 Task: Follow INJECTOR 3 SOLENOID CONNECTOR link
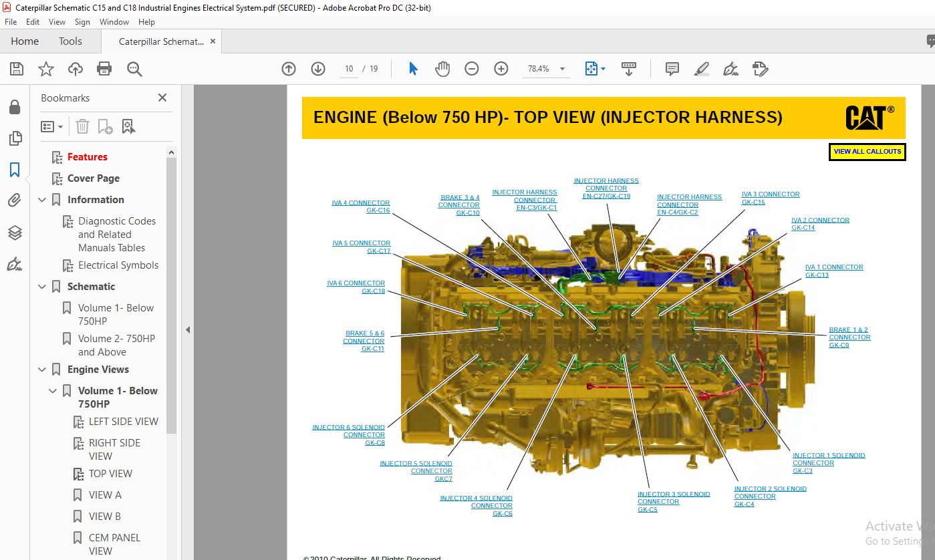pyautogui.click(x=674, y=502)
